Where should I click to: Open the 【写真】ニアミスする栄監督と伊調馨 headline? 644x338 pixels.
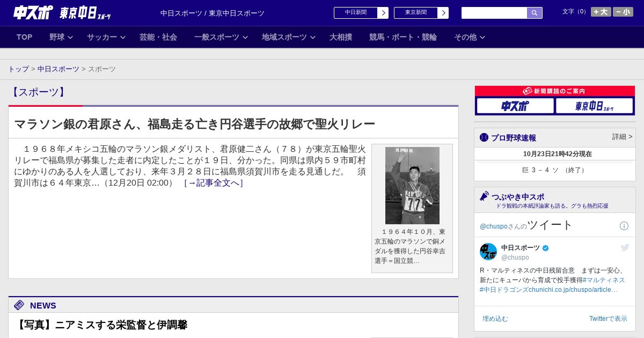tap(101, 325)
